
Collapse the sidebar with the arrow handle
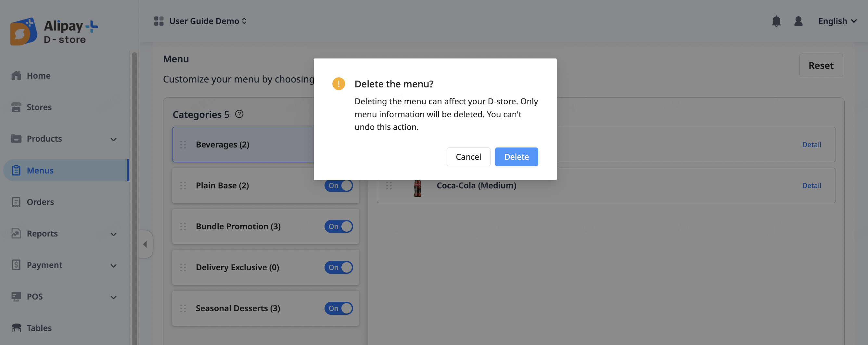tap(145, 244)
